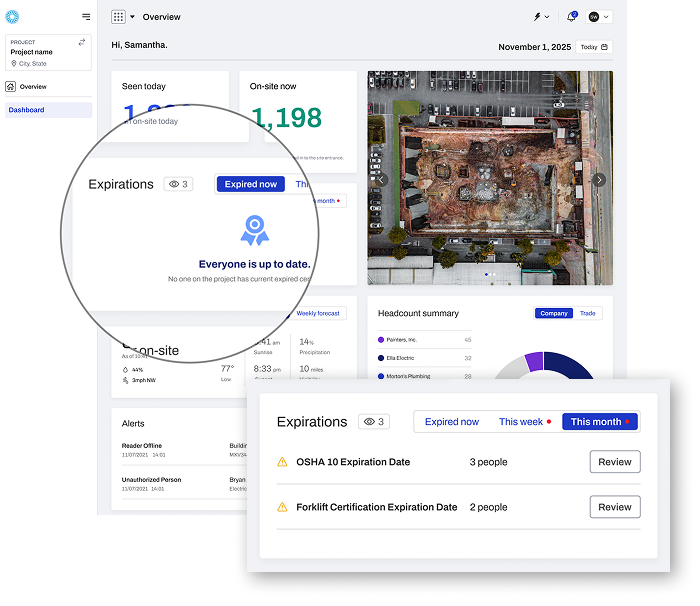Click the On-site now count 1,198
The image size is (700, 606).
point(287,118)
